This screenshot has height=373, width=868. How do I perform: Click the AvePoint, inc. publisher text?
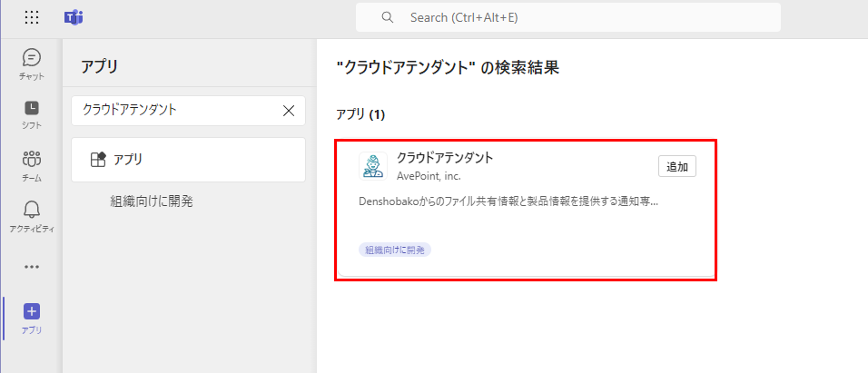click(429, 177)
